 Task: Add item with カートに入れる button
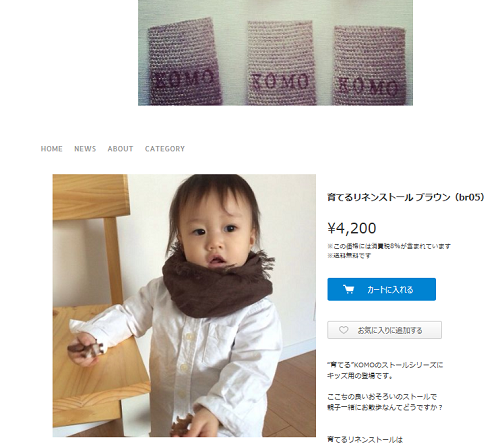pyautogui.click(x=381, y=289)
